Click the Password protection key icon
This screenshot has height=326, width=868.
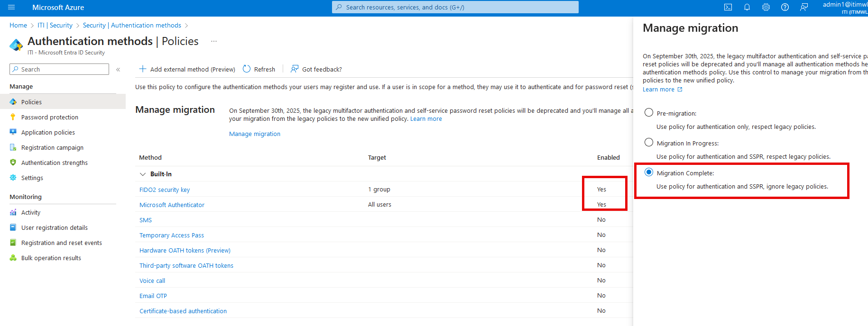(x=13, y=117)
